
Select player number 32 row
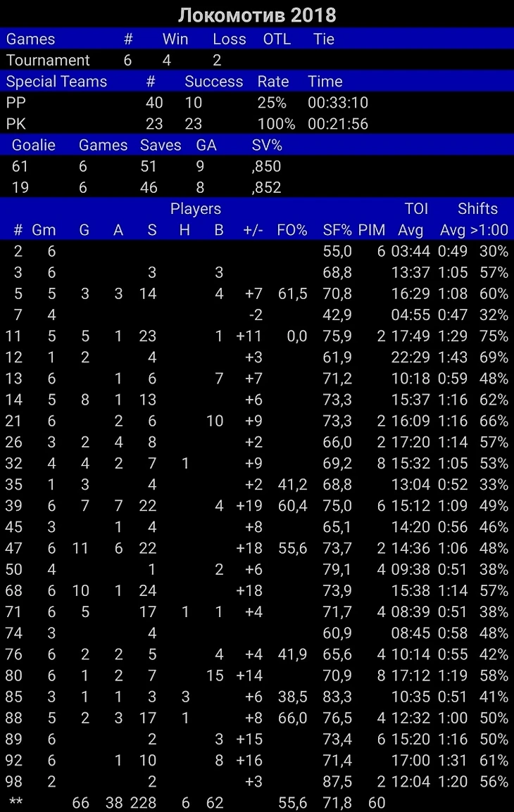tap(257, 464)
